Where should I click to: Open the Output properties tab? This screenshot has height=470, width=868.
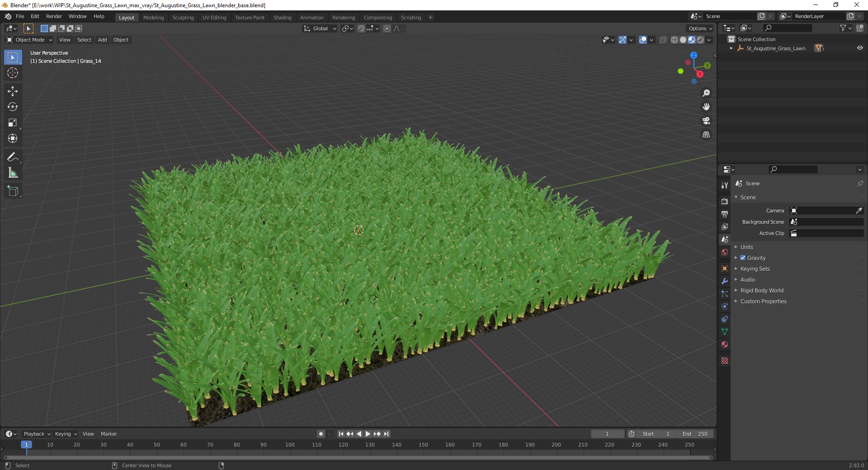[725, 214]
